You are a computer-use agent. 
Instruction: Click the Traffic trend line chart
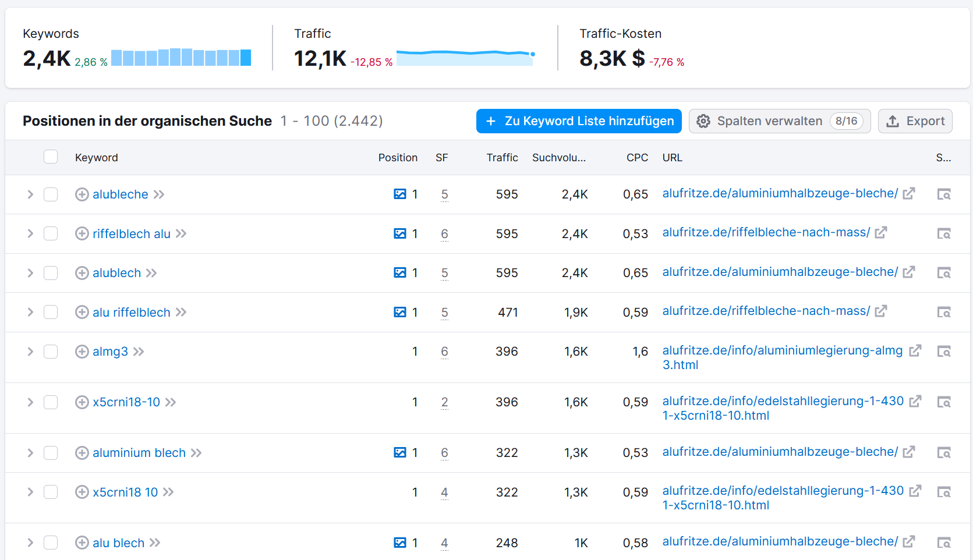tap(466, 57)
